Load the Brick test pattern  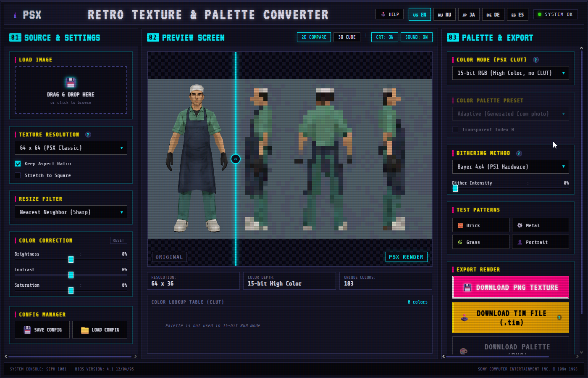[481, 225]
